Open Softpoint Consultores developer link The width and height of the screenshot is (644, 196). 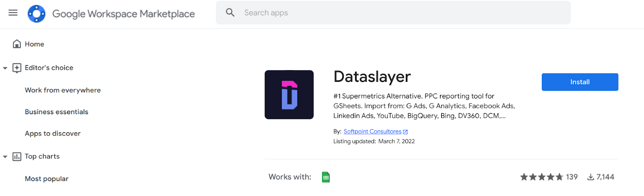(372, 131)
